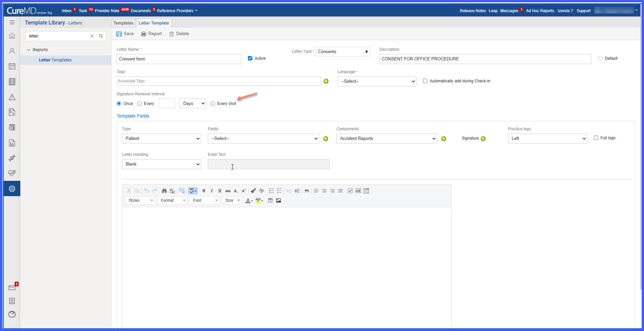Click the settings gear in left sidebar
The width and height of the screenshot is (644, 331).
[x=12, y=189]
